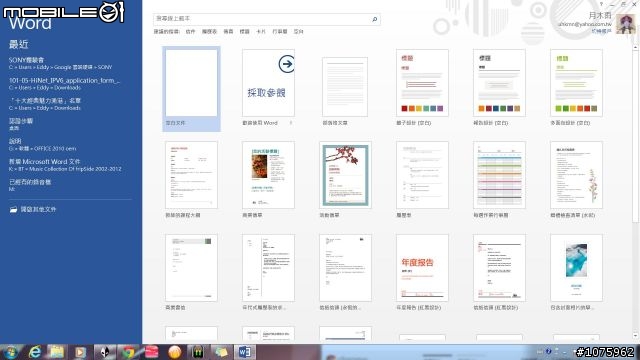640x360 pixels.
Task: Choose the red-titled Ion design template
Action: [422, 83]
